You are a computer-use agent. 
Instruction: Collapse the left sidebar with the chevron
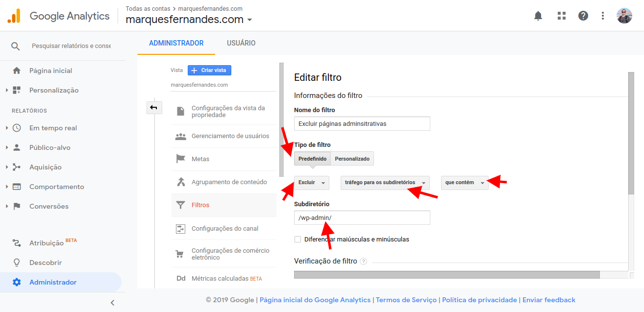(x=112, y=303)
